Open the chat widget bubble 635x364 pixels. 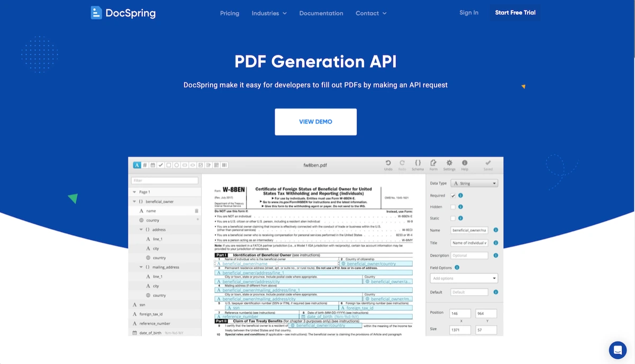pyautogui.click(x=618, y=350)
